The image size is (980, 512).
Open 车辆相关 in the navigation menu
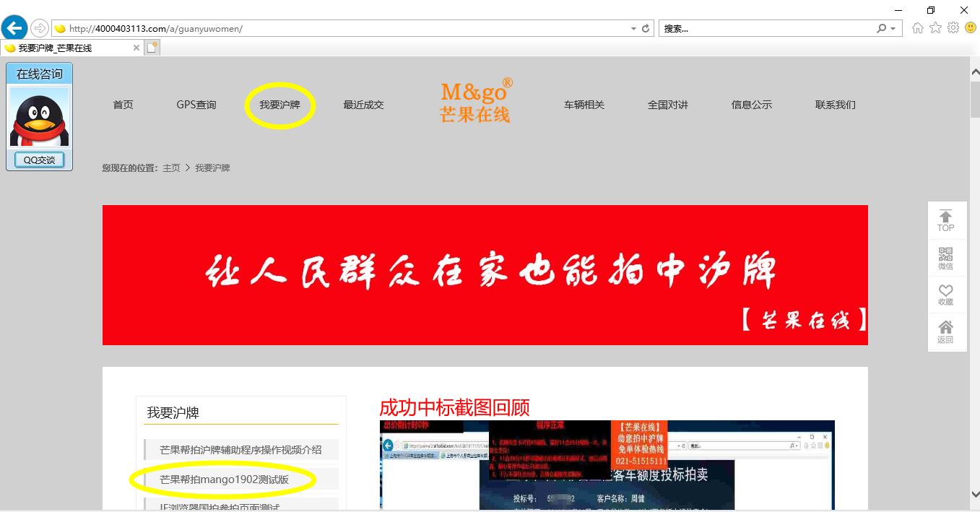(584, 105)
